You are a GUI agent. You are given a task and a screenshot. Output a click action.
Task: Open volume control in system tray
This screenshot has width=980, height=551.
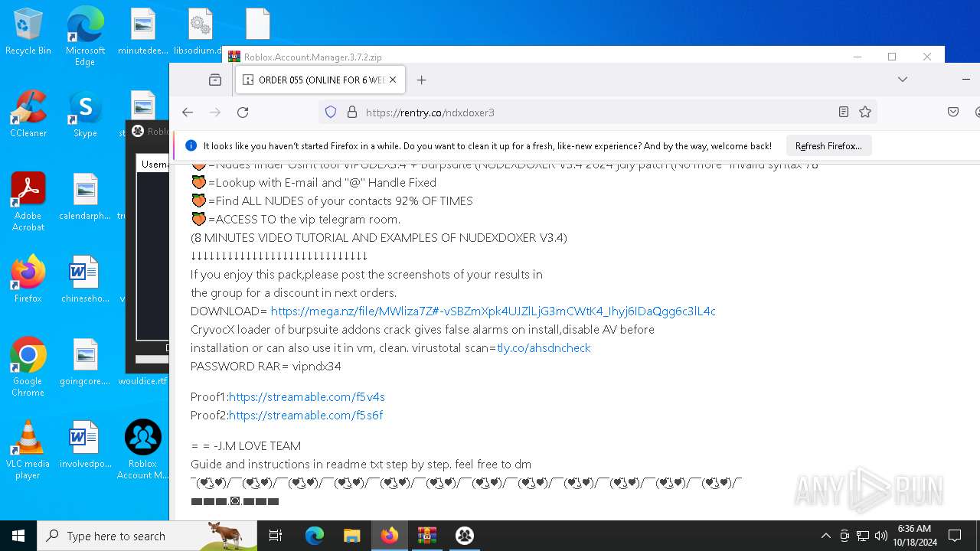[881, 536]
